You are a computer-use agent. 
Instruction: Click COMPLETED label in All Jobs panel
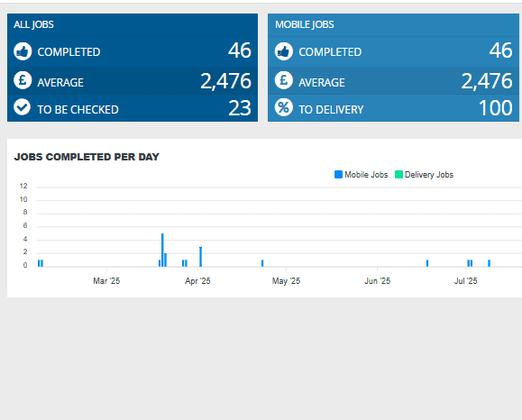[x=69, y=52]
